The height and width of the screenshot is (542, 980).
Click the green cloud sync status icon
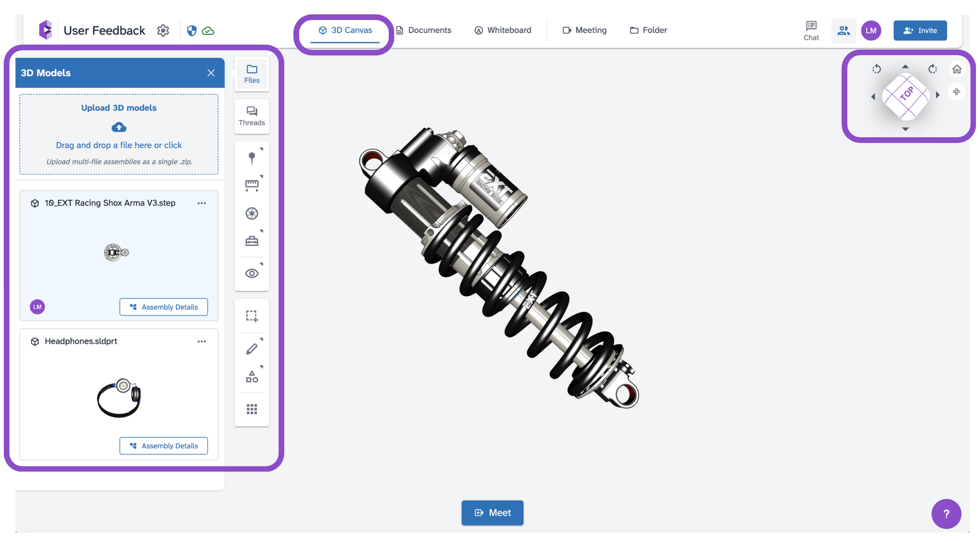(208, 31)
